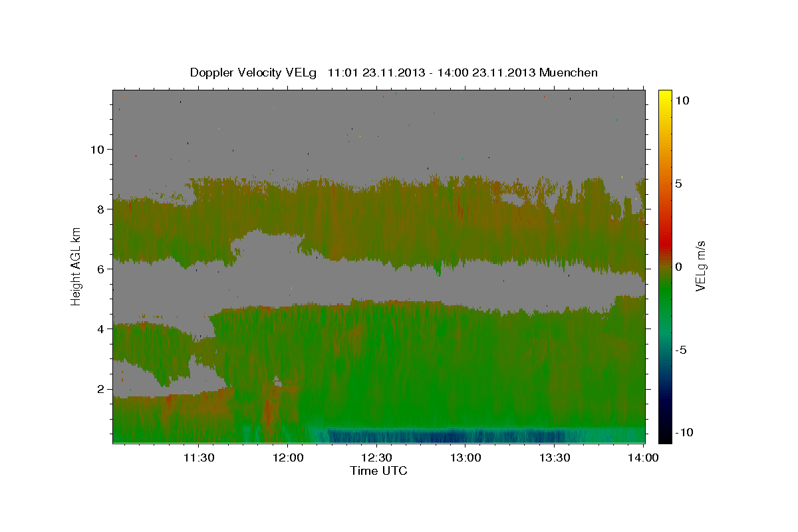Screen dimensions: 798x532
Task: Click the colorbar value 0 label
Action: tap(679, 267)
